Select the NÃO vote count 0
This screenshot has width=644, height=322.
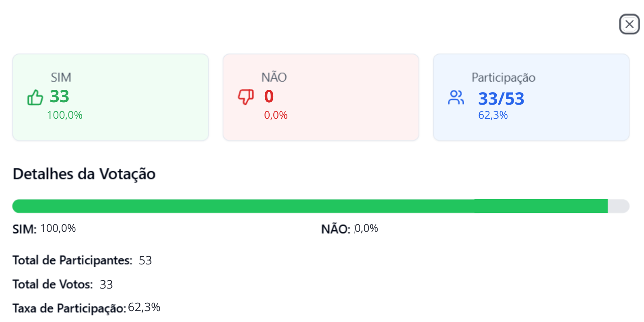coord(269,97)
